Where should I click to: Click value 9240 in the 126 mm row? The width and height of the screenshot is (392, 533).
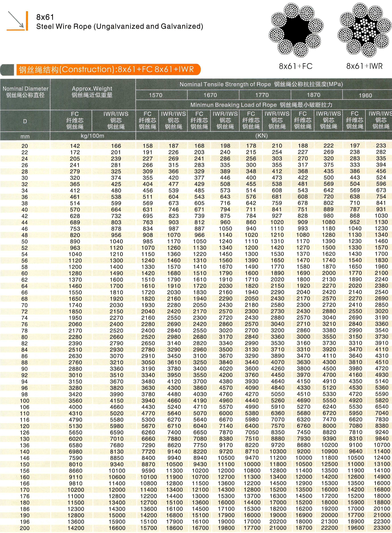(x=382, y=432)
